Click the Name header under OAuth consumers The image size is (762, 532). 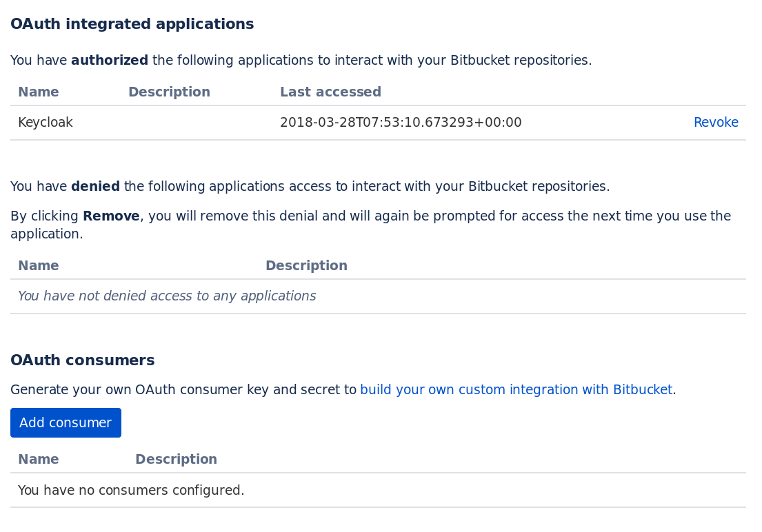pyautogui.click(x=38, y=459)
